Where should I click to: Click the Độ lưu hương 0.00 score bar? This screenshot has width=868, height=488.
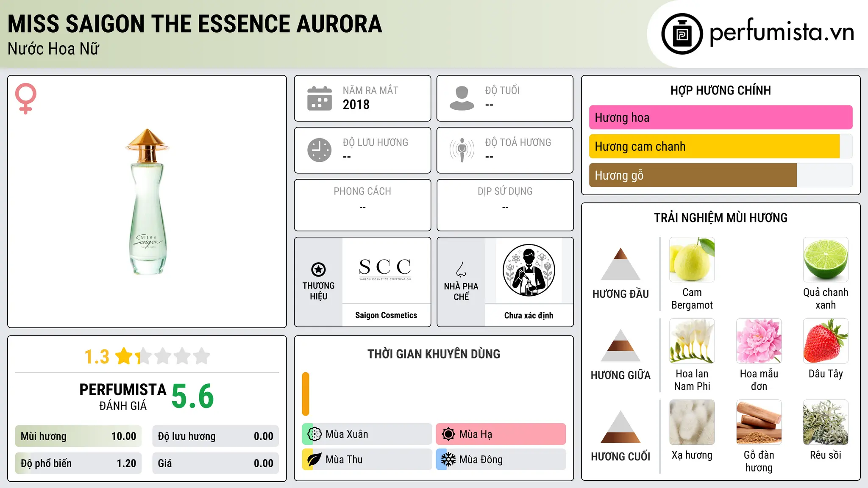click(216, 436)
